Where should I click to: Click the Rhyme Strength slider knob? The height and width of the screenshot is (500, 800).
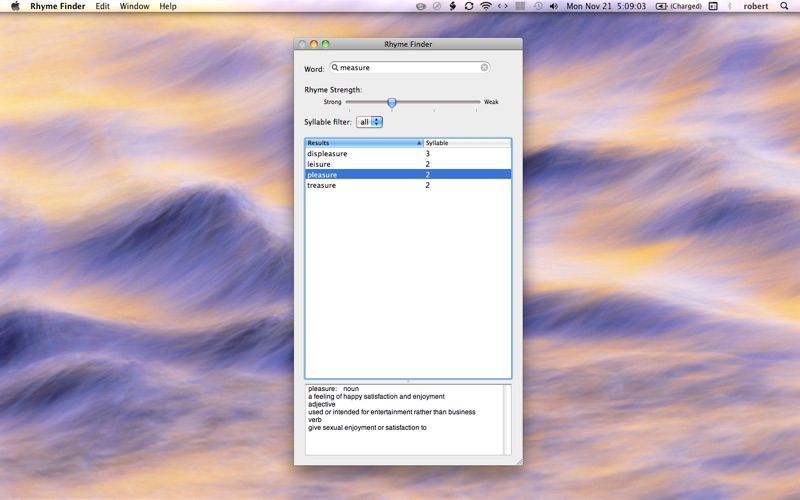(x=392, y=103)
